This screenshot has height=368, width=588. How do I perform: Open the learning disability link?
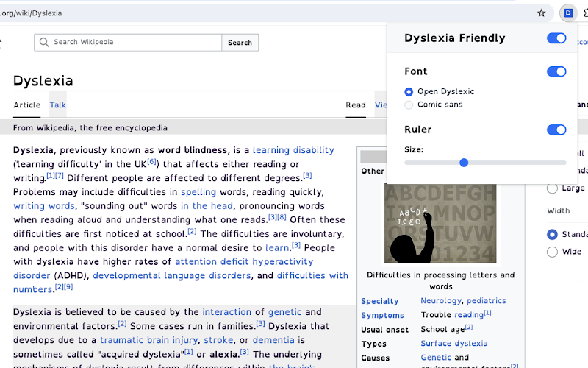tap(293, 150)
